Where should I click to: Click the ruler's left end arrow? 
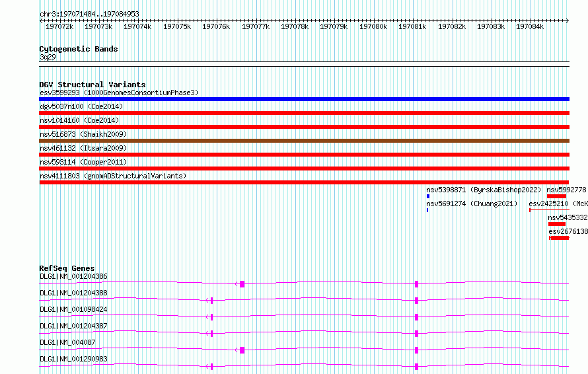pyautogui.click(x=41, y=20)
